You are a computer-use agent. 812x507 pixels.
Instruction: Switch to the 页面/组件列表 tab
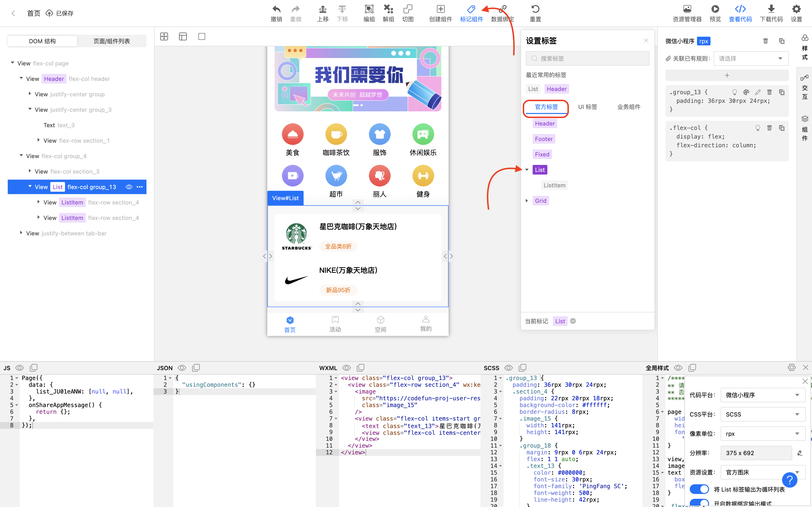coord(111,41)
